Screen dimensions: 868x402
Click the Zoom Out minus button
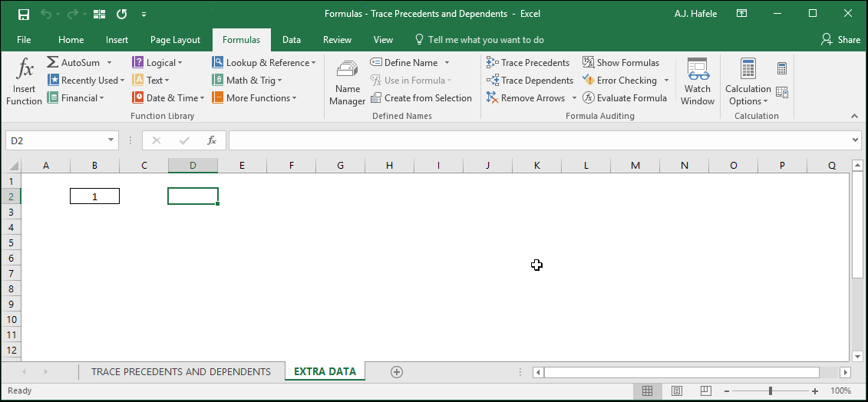point(728,391)
